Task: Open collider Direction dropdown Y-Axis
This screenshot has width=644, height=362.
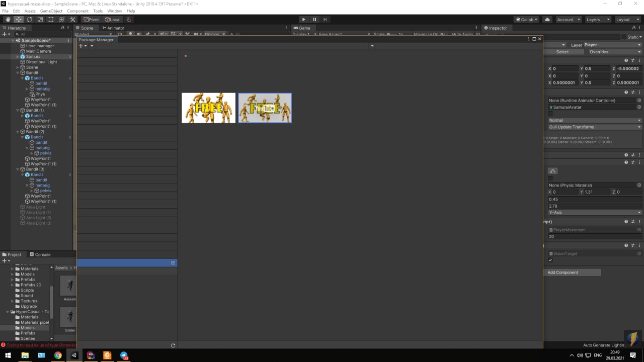Action: point(595,213)
